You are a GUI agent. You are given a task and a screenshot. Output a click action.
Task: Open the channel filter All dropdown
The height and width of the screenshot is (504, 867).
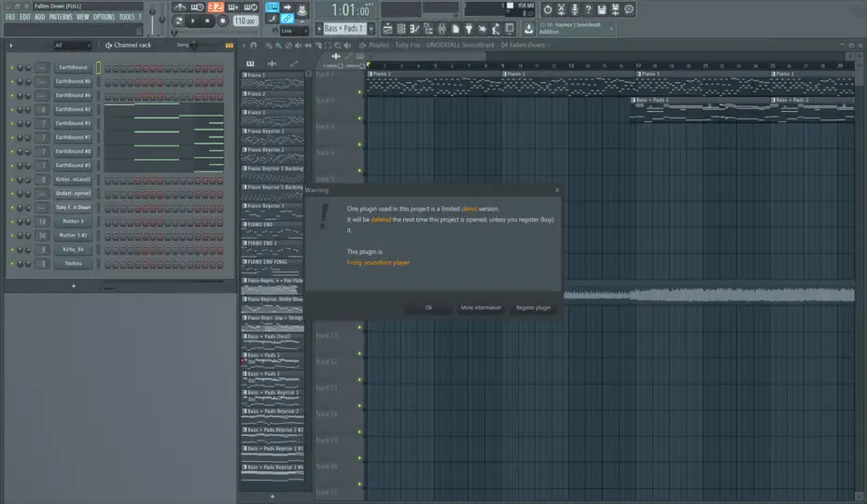pyautogui.click(x=72, y=46)
